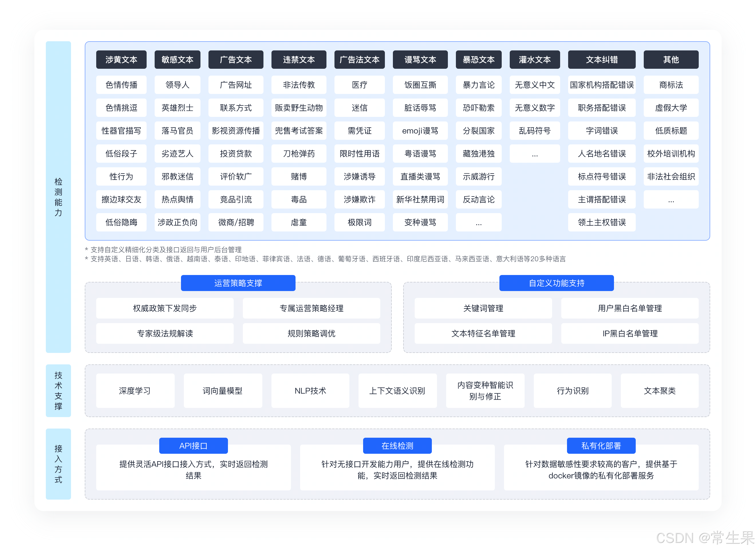Click the API接口 label button
The width and height of the screenshot is (756, 550).
[193, 446]
